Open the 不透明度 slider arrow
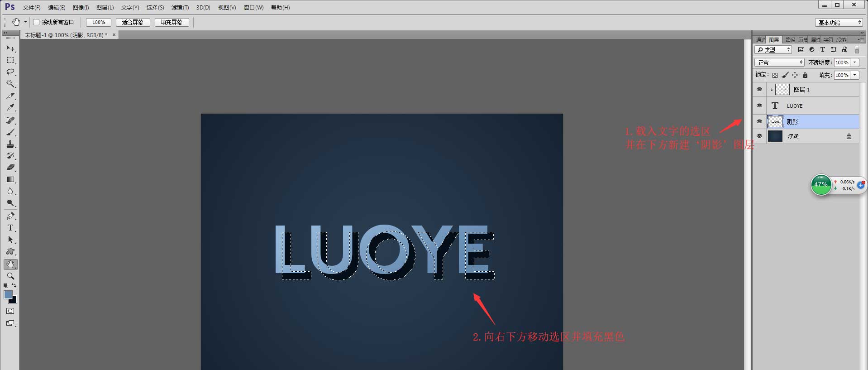This screenshot has height=370, width=868. 855,62
